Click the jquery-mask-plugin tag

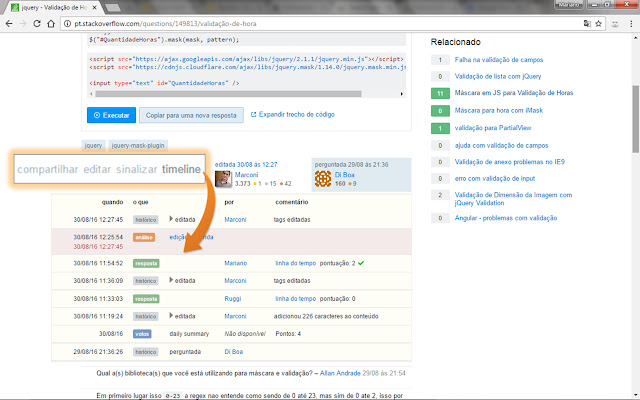coord(138,145)
